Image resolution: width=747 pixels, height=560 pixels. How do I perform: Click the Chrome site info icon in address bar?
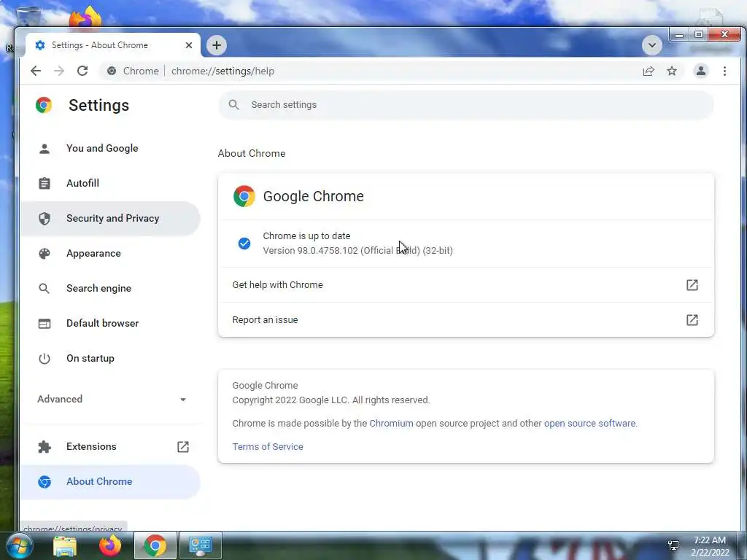112,71
